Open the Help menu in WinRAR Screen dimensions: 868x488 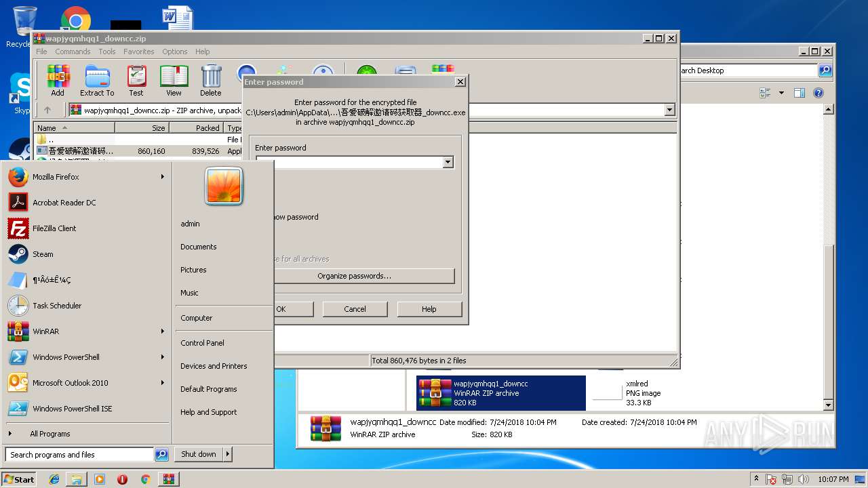click(202, 52)
